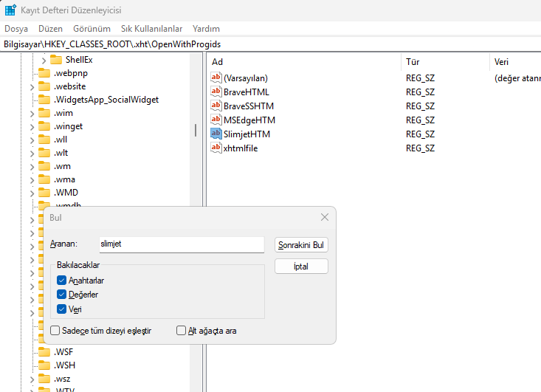Click the Tür column header
541x392 pixels.
coord(445,62)
